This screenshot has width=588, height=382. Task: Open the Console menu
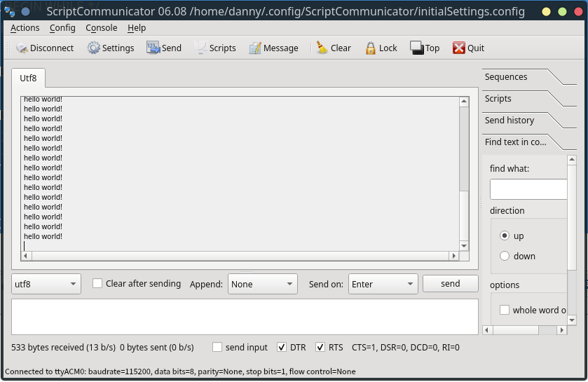click(101, 28)
